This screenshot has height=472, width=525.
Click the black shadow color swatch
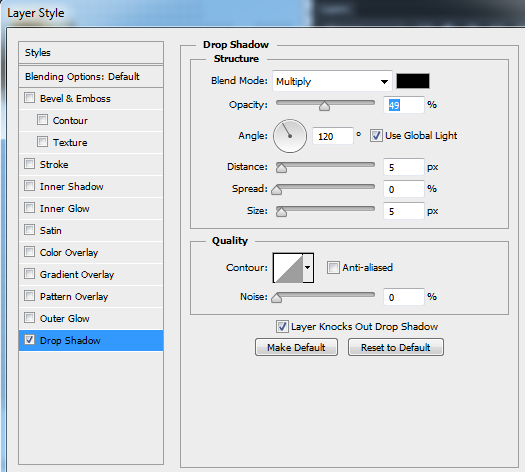pos(413,81)
